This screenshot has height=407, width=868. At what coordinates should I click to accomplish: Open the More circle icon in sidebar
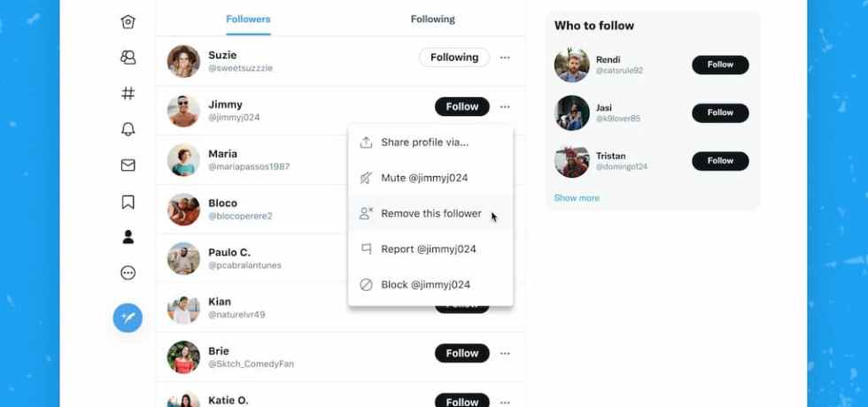point(128,273)
